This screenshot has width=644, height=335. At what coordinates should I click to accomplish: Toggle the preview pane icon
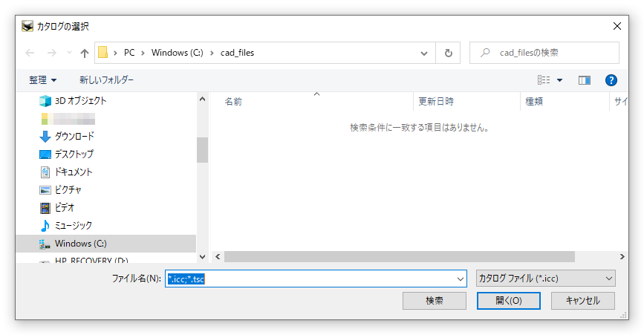point(585,80)
